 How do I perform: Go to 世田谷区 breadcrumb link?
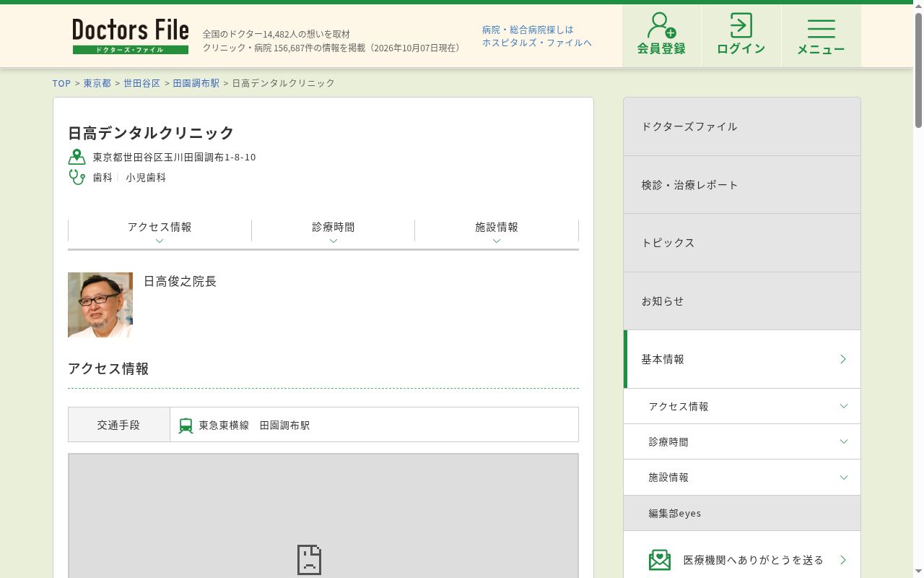point(141,83)
